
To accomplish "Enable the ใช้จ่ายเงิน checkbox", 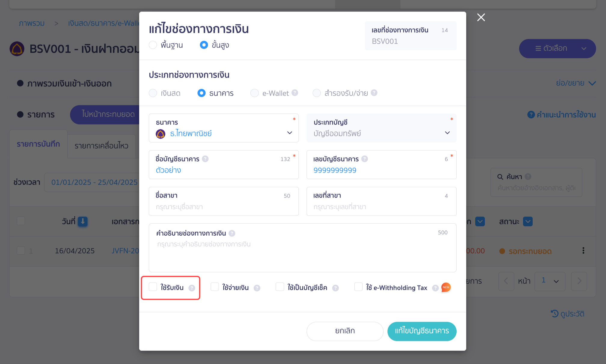I will [215, 287].
